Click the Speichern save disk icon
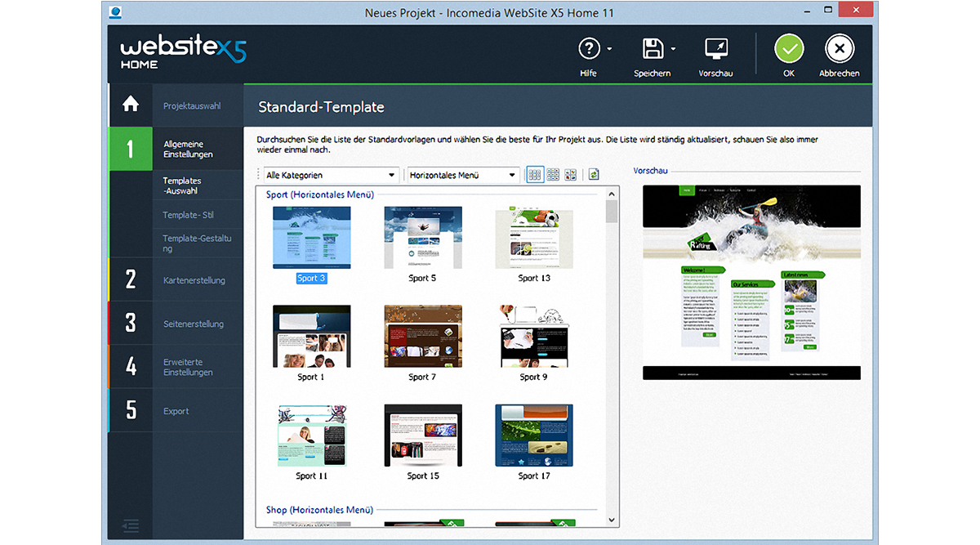 pos(653,49)
